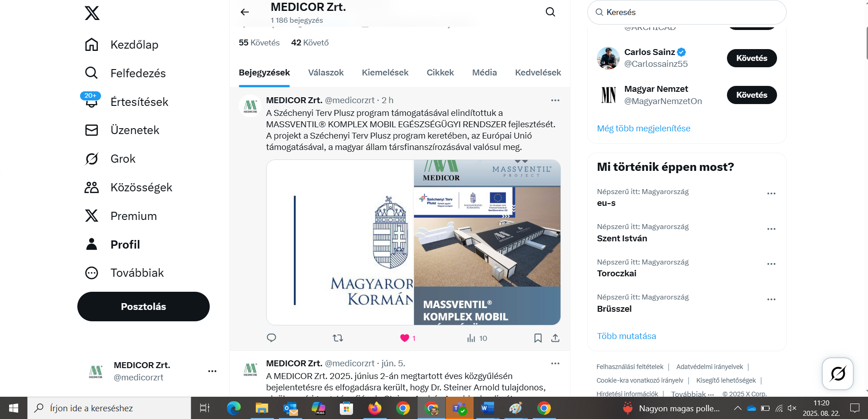
Task: Open the floating Grok button
Action: point(838,374)
